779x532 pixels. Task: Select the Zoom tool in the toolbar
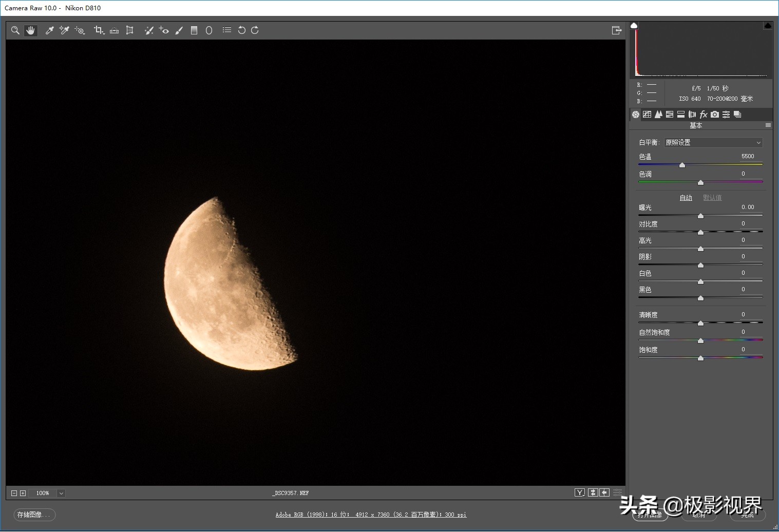[x=15, y=31]
